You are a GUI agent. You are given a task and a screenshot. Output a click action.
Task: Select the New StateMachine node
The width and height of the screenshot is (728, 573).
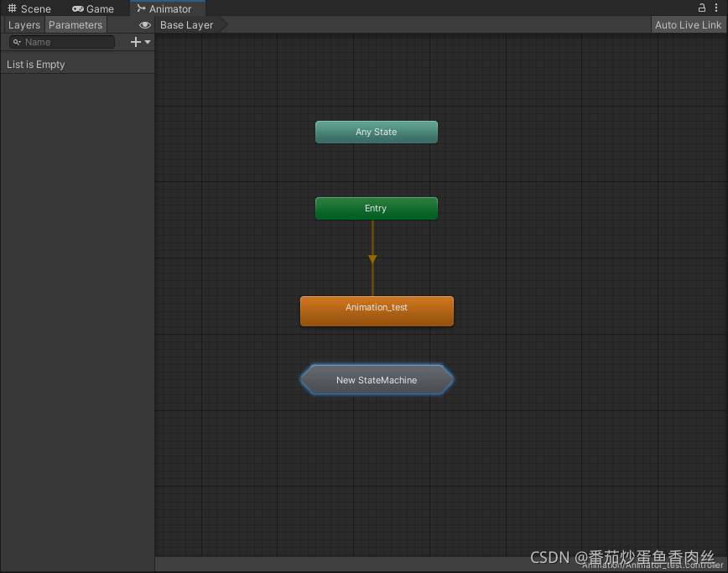[377, 380]
